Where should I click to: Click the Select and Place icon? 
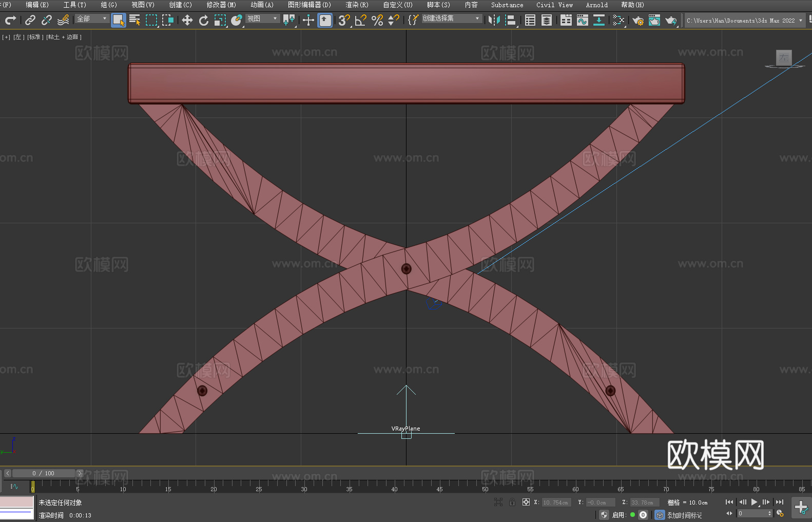coord(237,20)
